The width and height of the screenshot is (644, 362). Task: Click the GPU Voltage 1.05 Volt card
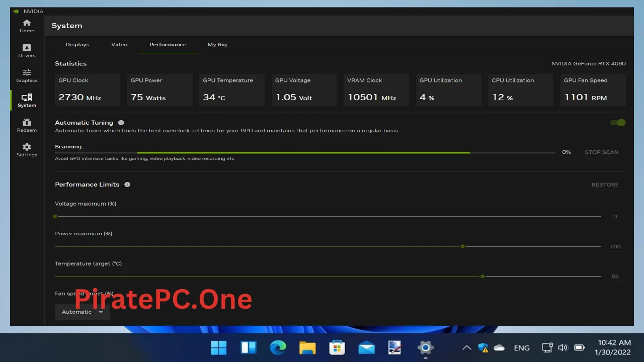pos(304,90)
